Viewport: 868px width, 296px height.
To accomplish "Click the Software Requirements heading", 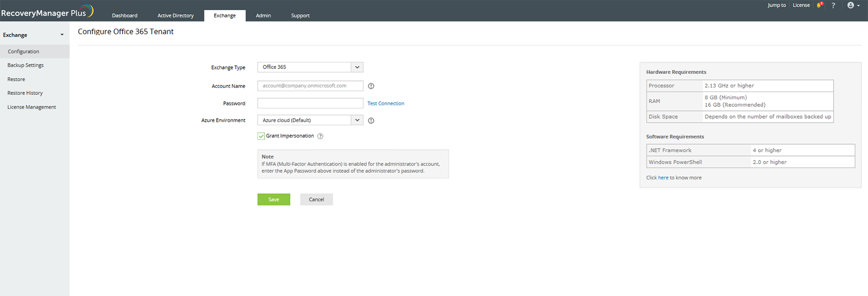I will coord(675,136).
